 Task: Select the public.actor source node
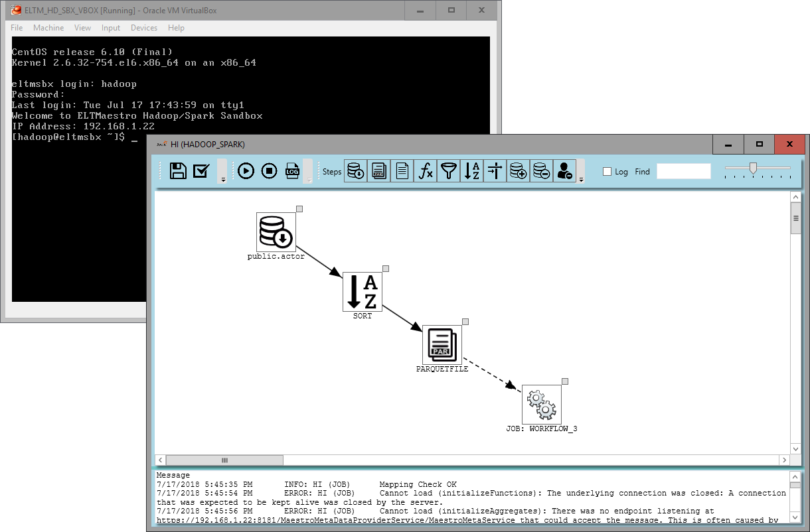tap(276, 232)
